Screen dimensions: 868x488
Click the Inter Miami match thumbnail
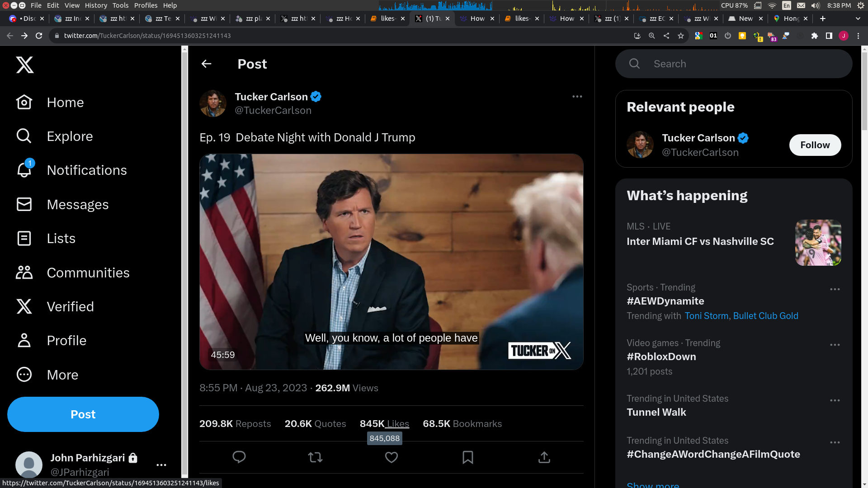[818, 243]
